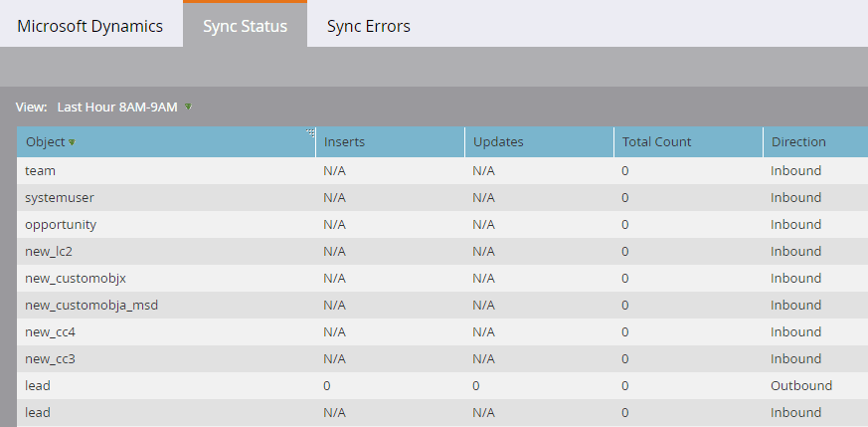868x427 pixels.
Task: Switch to the Microsoft Dynamics tab
Action: 89,26
